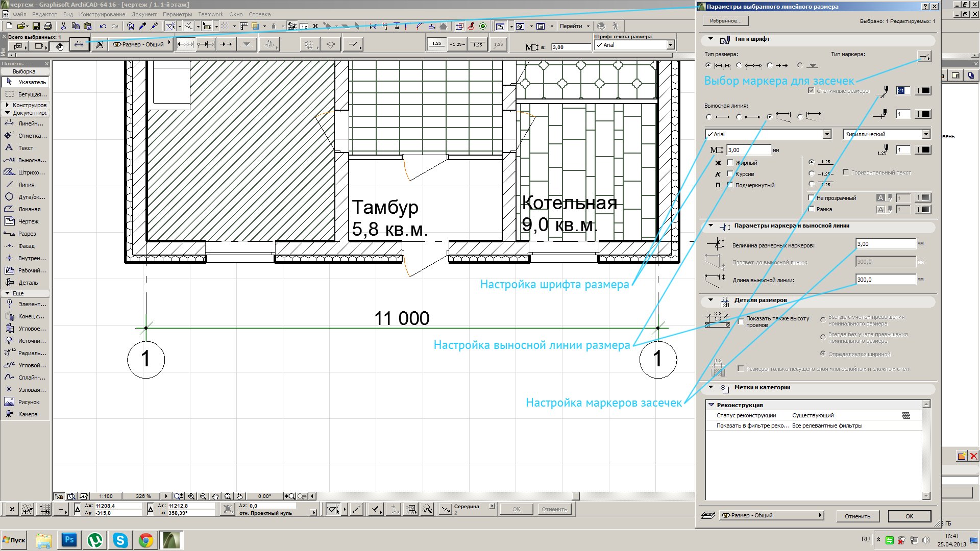The height and width of the screenshot is (551, 980).
Task: Click Отменить in the dimension dialog
Action: click(x=857, y=516)
